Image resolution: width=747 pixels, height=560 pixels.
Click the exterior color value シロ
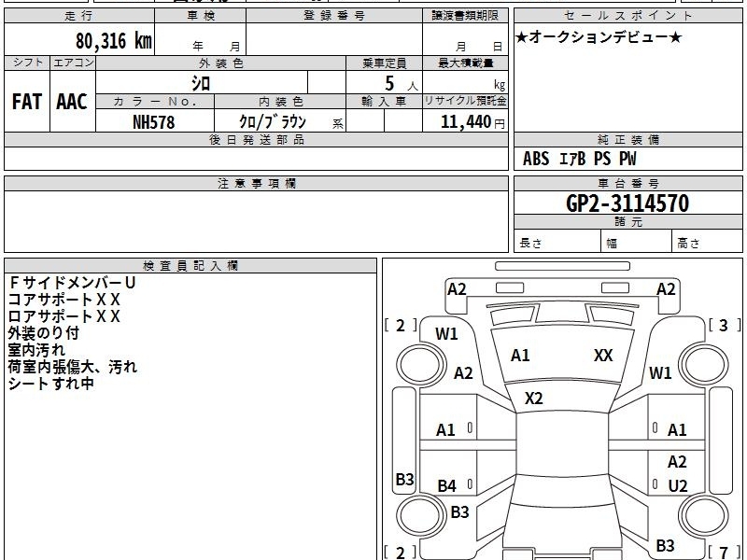point(201,83)
